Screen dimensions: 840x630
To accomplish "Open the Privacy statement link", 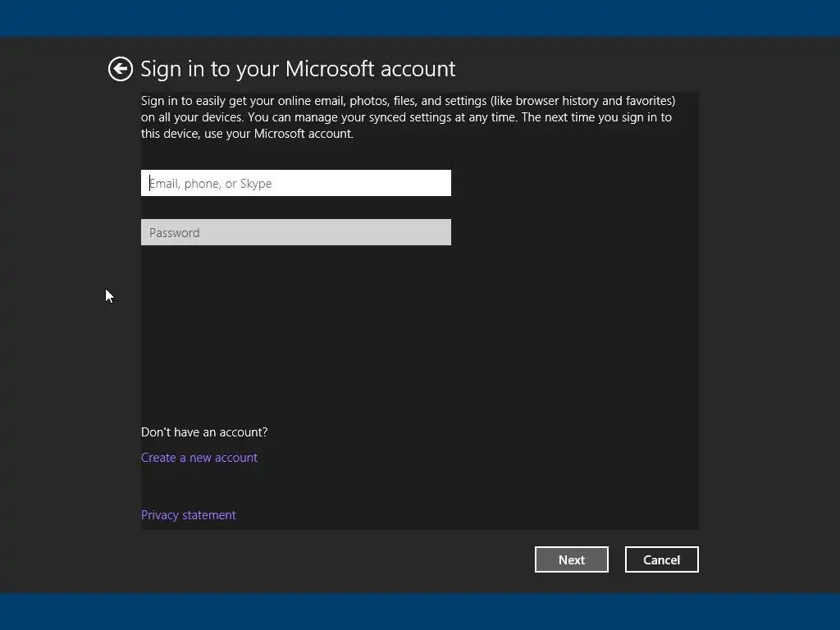I will pyautogui.click(x=188, y=515).
